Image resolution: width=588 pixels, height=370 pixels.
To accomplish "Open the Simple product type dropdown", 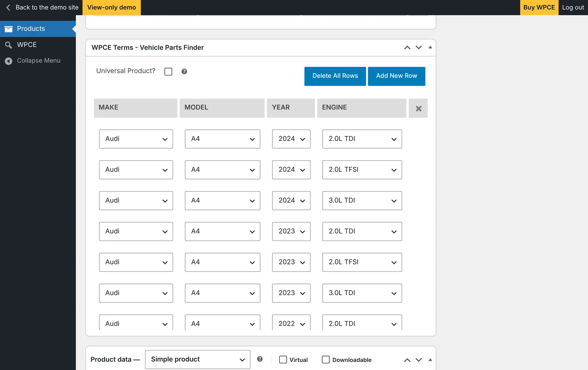I will click(x=198, y=359).
